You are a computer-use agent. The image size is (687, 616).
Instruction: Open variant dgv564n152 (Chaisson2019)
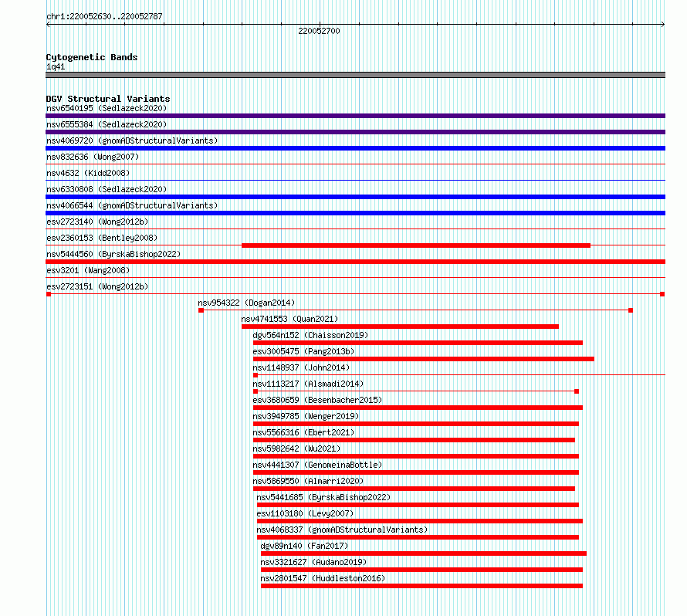tap(310, 335)
